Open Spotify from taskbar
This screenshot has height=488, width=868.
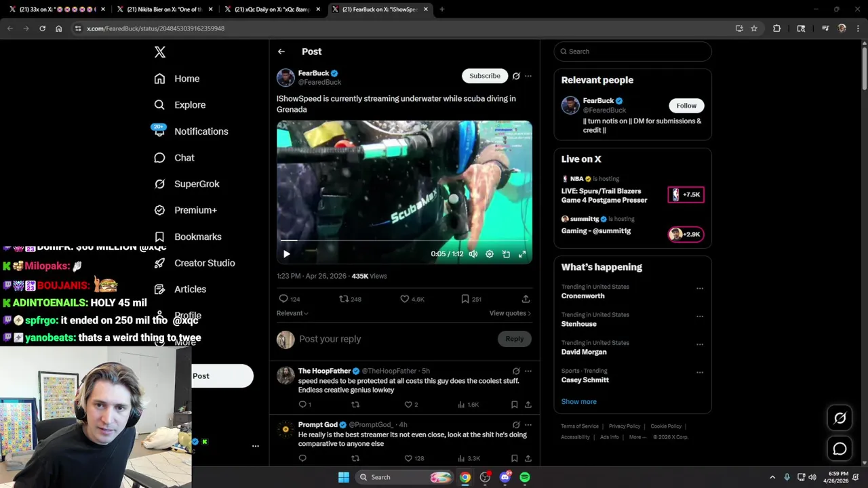(x=525, y=477)
